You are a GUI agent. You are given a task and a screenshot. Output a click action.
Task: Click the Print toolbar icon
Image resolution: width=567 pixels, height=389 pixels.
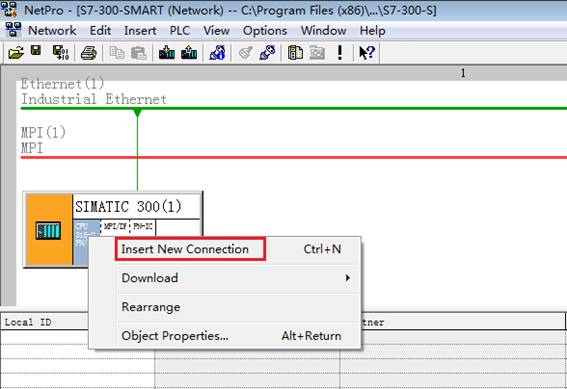pyautogui.click(x=89, y=53)
